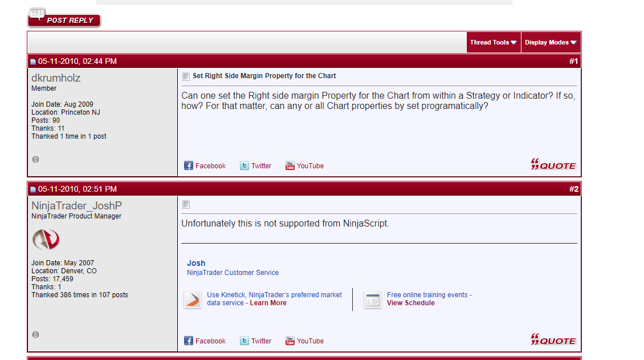644x360 pixels.
Task: Click dkrumholz offline status indicator
Action: [36, 159]
